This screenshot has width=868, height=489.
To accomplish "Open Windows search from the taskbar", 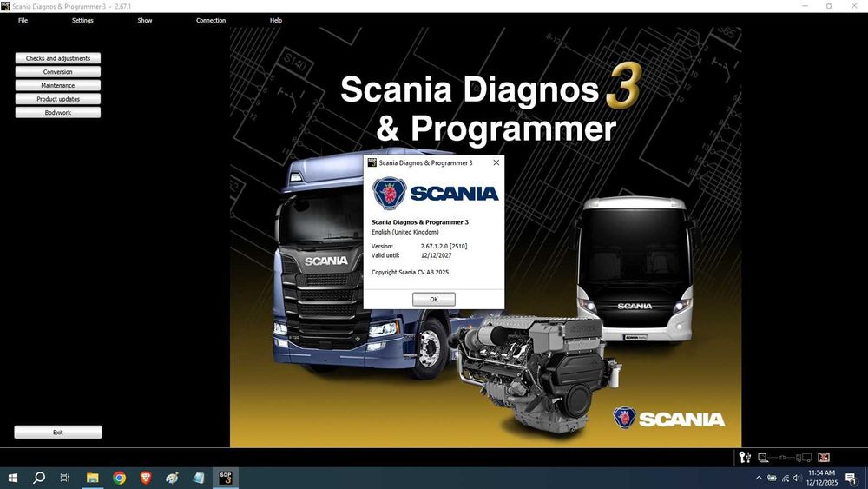I will (x=39, y=478).
